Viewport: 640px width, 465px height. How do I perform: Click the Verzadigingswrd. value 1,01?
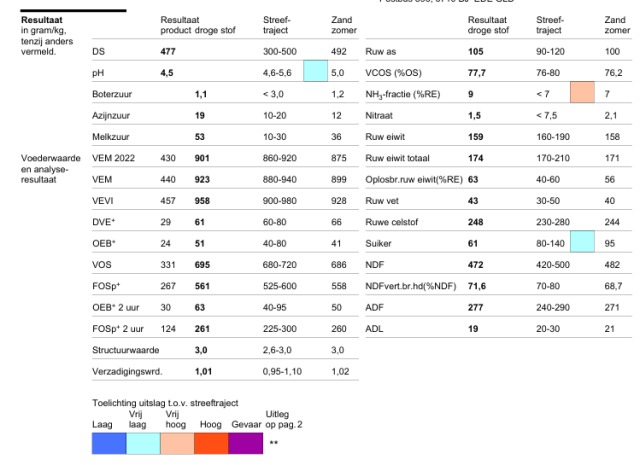pos(203,372)
